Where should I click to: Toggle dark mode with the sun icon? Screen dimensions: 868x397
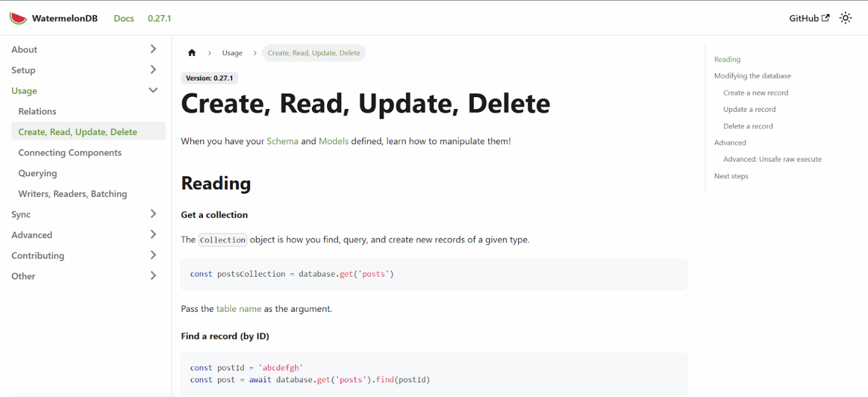(845, 18)
